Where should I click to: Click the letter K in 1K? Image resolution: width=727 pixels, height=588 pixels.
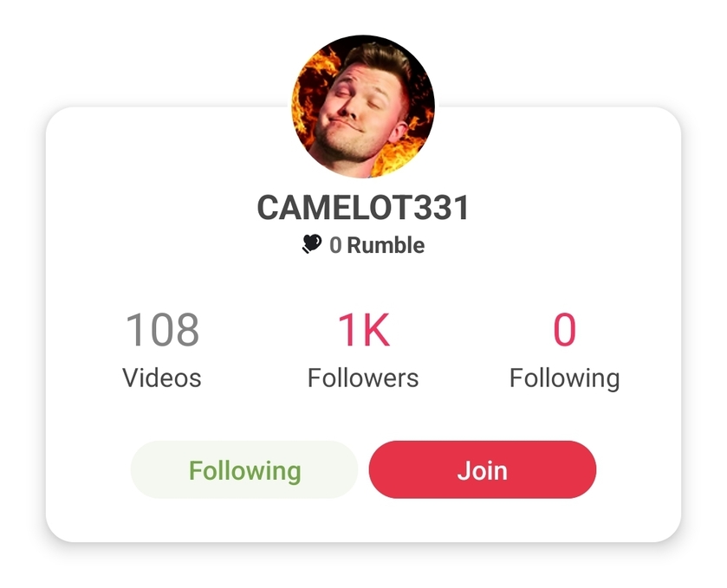point(373,329)
